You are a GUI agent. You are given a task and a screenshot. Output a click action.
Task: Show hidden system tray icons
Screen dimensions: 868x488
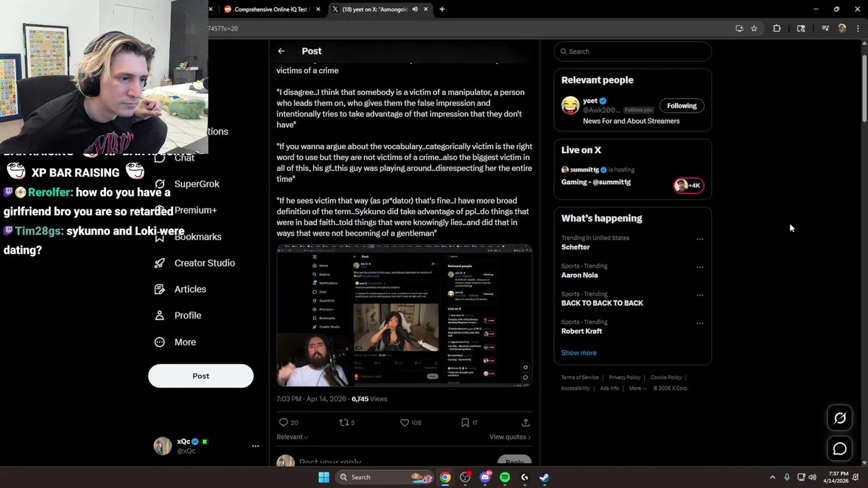coord(772,477)
